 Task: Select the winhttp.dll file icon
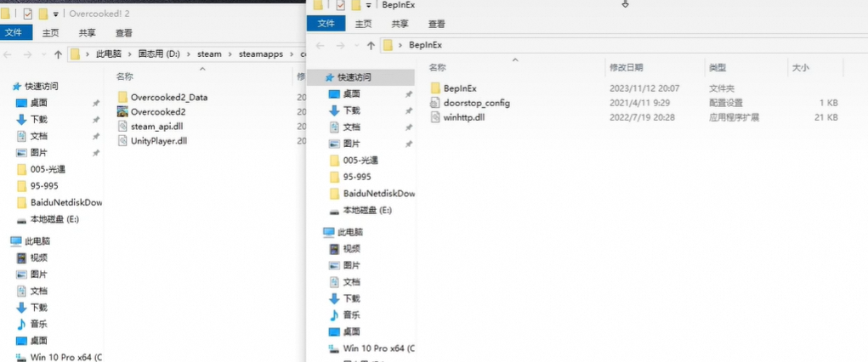pyautogui.click(x=435, y=117)
